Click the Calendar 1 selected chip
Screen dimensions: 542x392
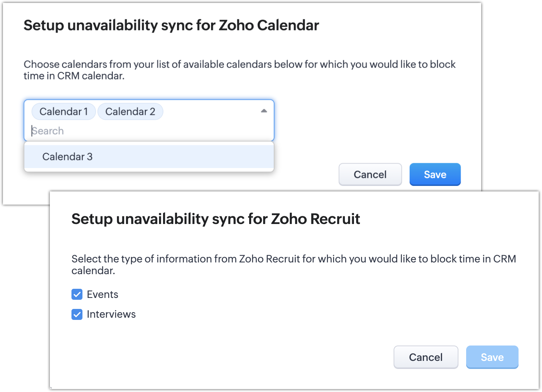click(64, 112)
